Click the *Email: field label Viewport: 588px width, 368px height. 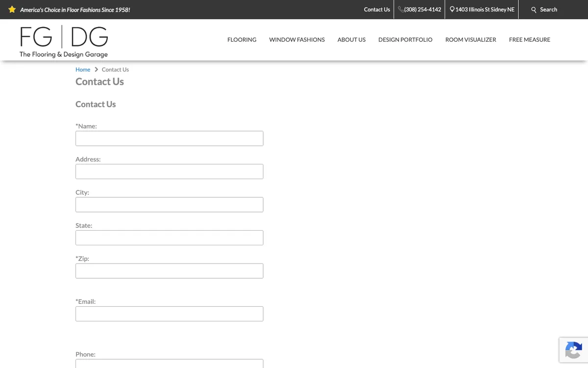(x=85, y=301)
